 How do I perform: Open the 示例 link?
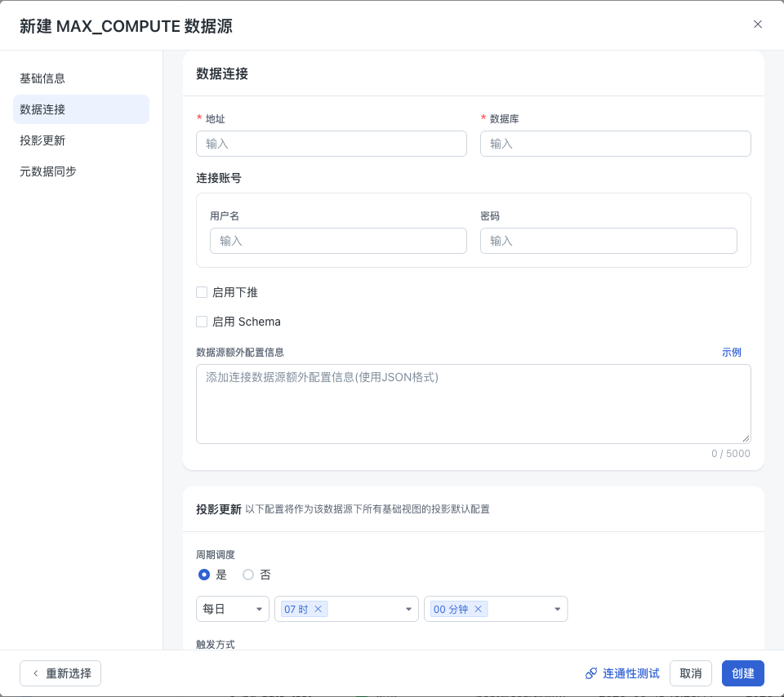pyautogui.click(x=731, y=353)
